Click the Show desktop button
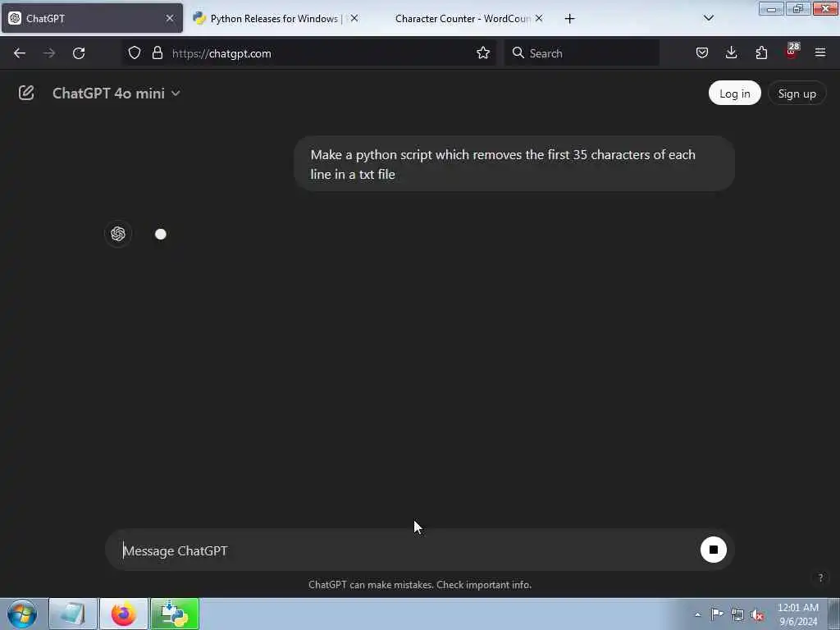Screen dimensions: 840x630 pyautogui.click(x=834, y=614)
